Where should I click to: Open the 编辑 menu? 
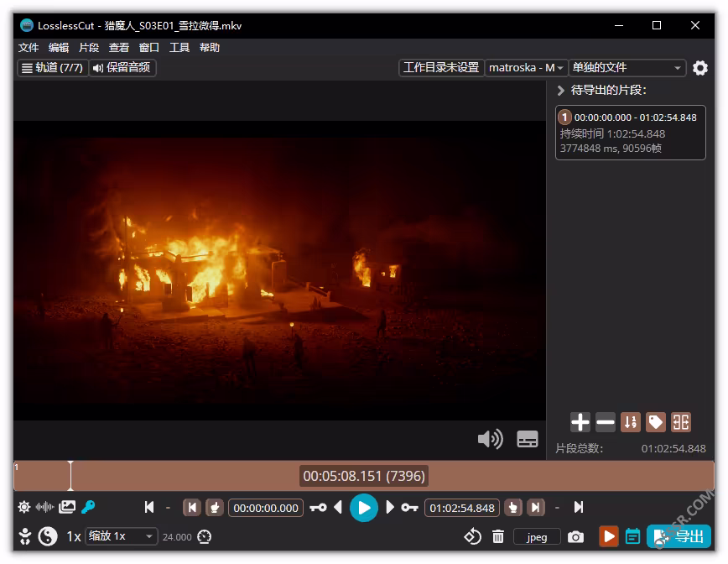[59, 48]
